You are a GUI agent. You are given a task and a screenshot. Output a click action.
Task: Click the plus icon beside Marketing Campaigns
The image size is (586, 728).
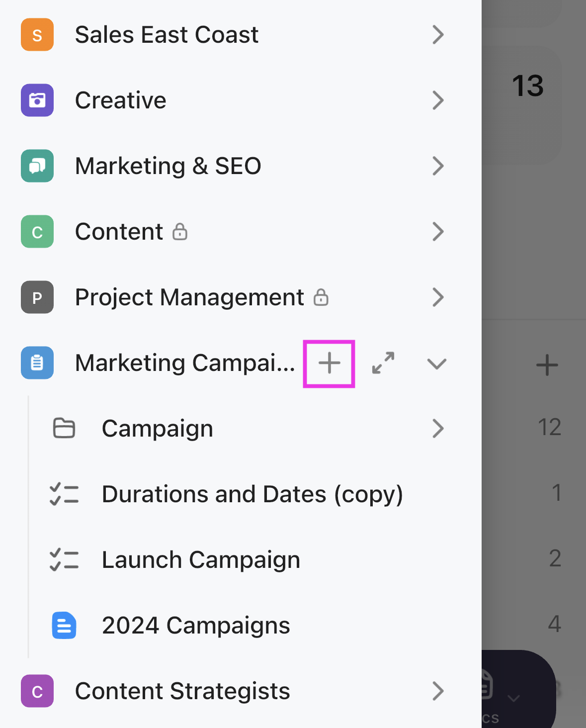pos(329,364)
